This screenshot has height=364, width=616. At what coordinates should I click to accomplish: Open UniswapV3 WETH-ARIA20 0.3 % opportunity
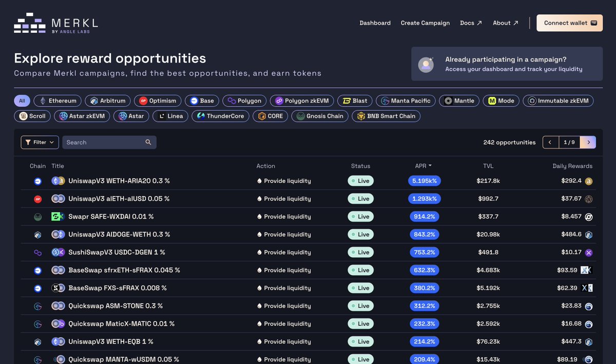[119, 181]
